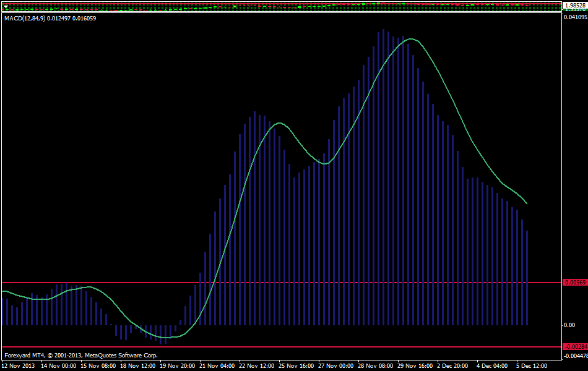The width and height of the screenshot is (588, 371).
Task: Click the 0.00 zero mark on scale
Action: [569, 325]
